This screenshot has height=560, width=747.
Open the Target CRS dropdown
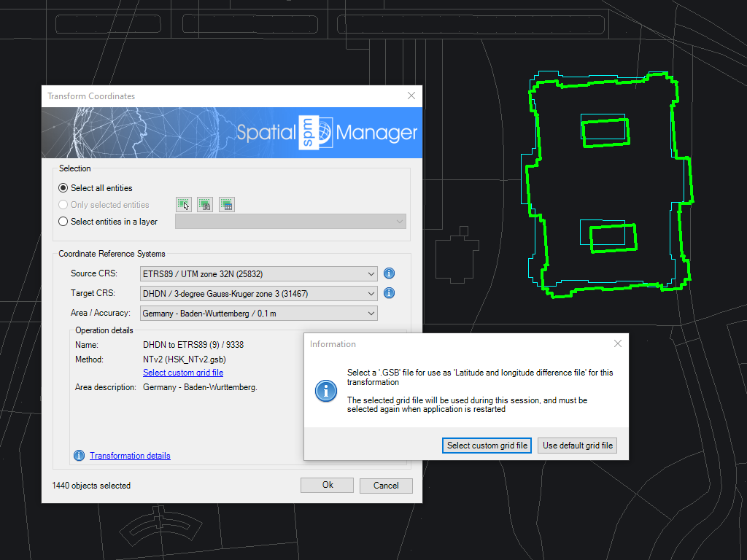[x=259, y=293]
